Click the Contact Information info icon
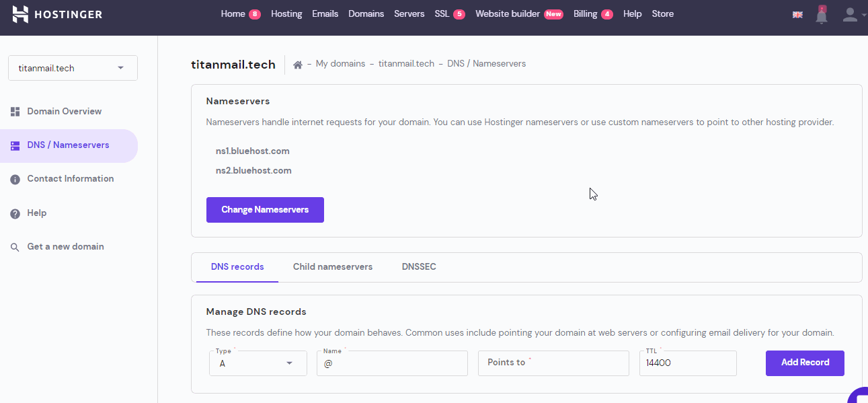 point(15,179)
